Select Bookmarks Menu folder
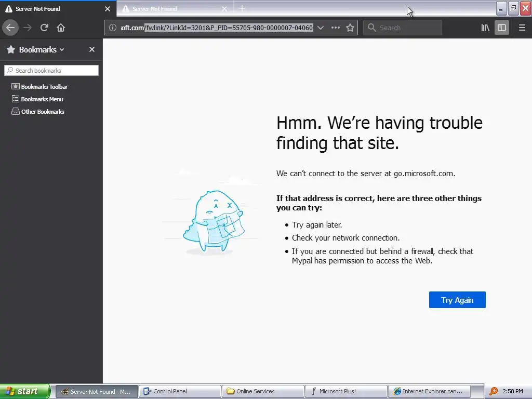This screenshot has height=399, width=532. pyautogui.click(x=37, y=99)
